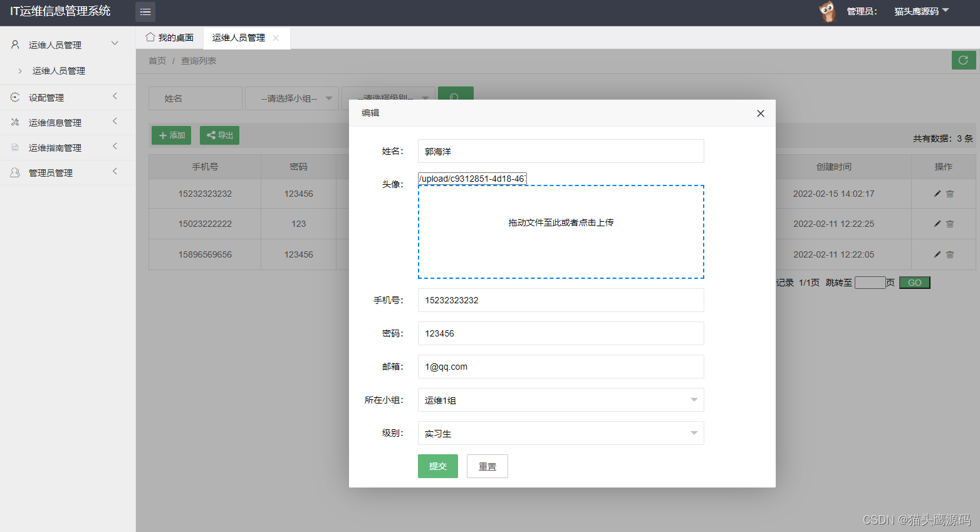Click the green search icon button

click(x=456, y=94)
